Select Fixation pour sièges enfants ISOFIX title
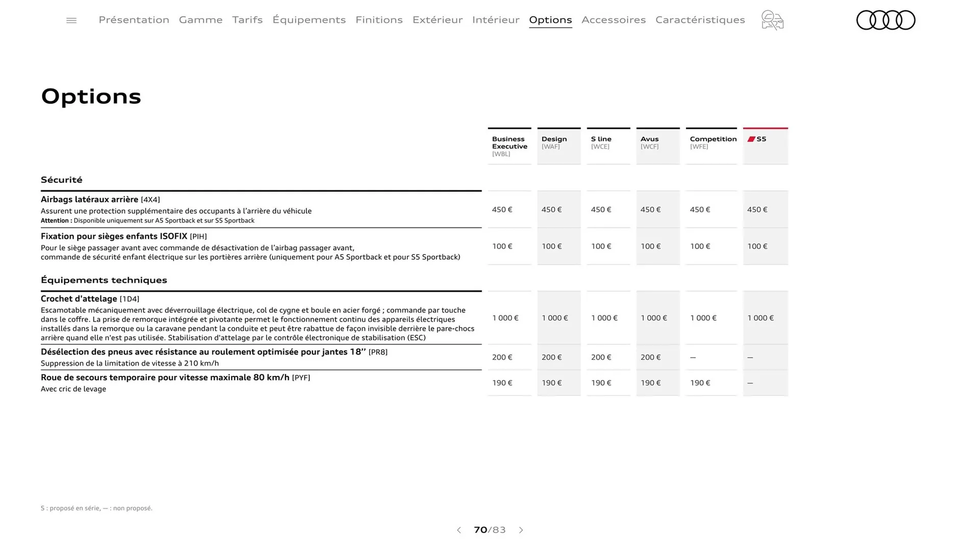 coord(124,236)
